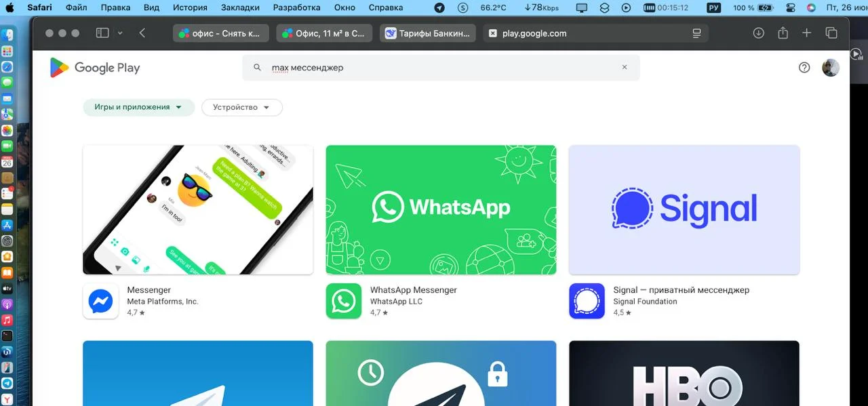Switch to the 'Офис, 11 м² в С...' tab
The image size is (868, 406).
coord(324,33)
